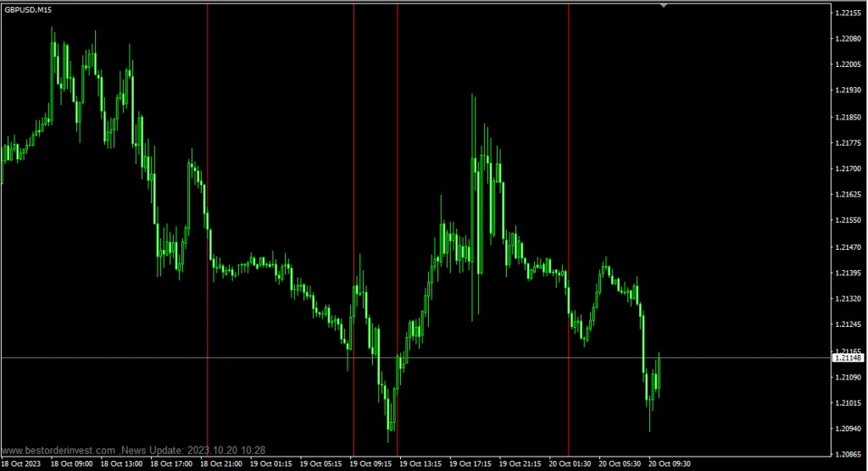
Task: Click the 1.21395 price level on scale
Action: pyautogui.click(x=848, y=274)
